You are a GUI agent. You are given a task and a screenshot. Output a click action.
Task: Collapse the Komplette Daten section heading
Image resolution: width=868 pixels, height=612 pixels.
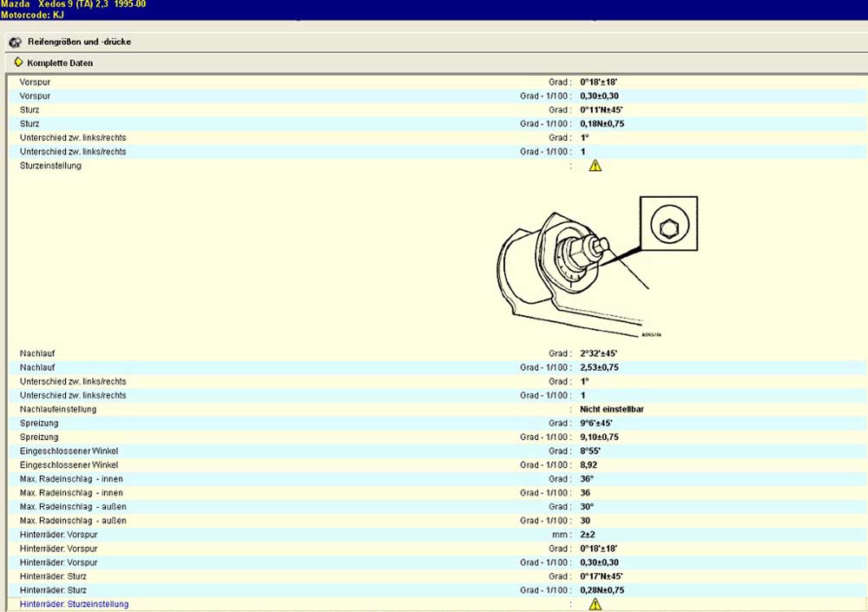59,63
